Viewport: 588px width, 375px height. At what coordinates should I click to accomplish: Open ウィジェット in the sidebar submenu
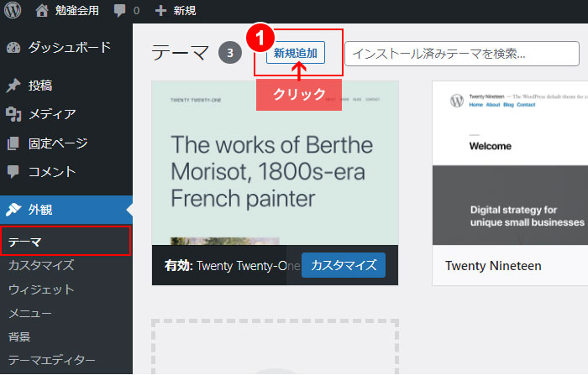(41, 289)
